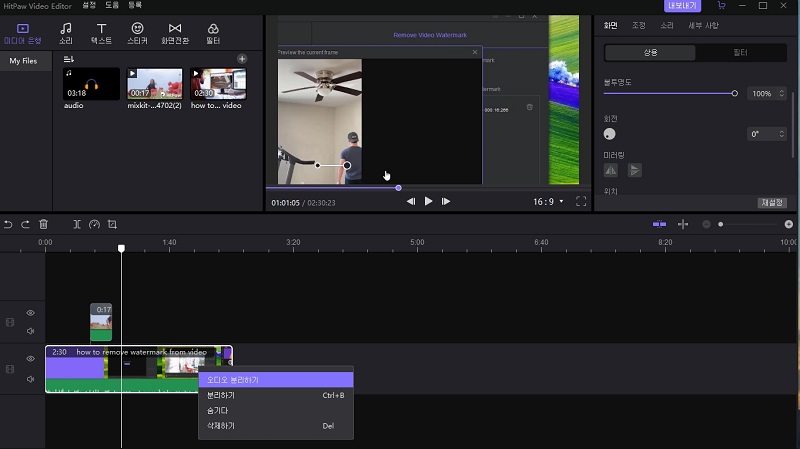Toggle lower track eye visibility
Viewport: 800px width, 449px height.
[30, 358]
